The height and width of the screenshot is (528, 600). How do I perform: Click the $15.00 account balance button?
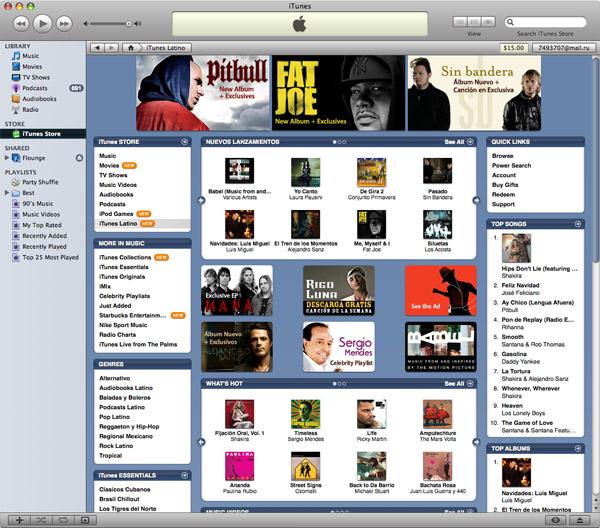[x=514, y=48]
